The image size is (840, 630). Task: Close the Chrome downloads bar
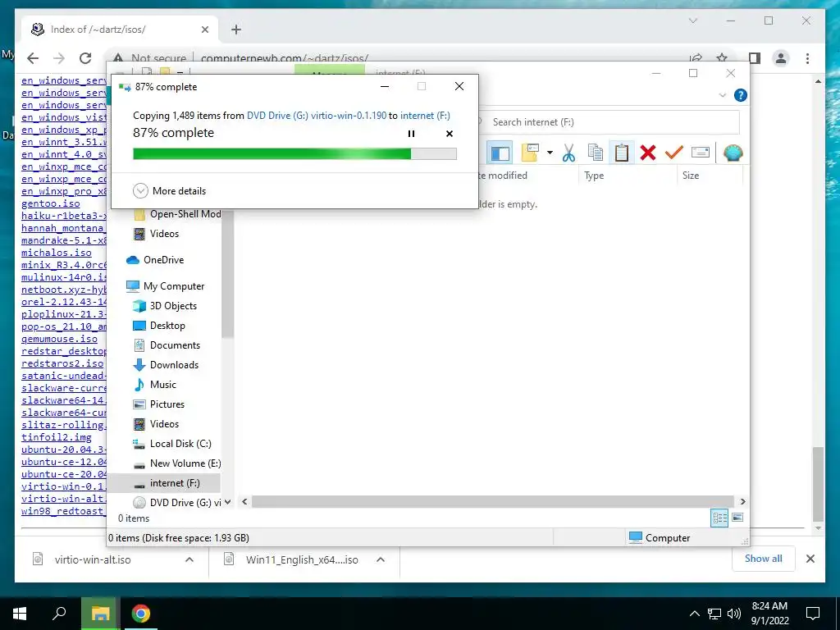point(810,559)
